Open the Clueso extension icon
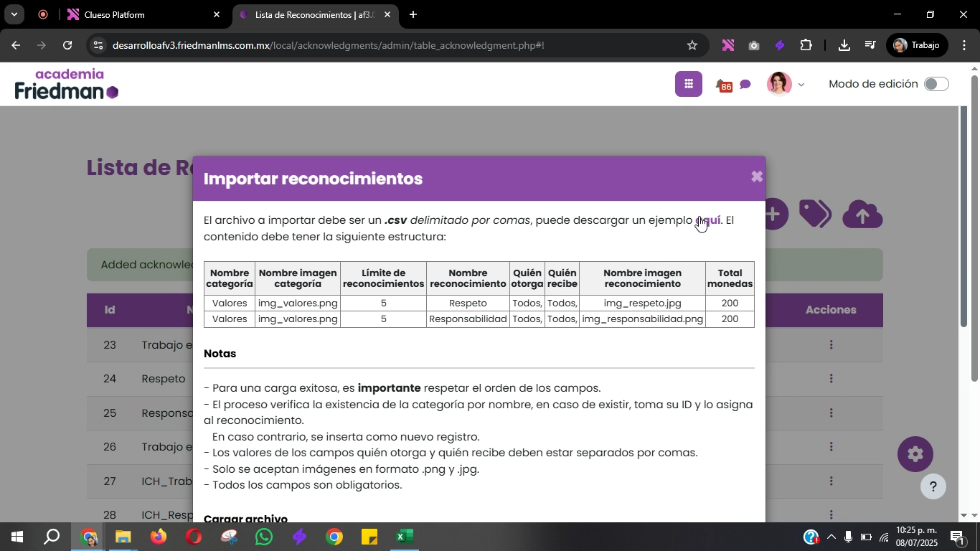Image resolution: width=980 pixels, height=551 pixels. tap(728, 45)
